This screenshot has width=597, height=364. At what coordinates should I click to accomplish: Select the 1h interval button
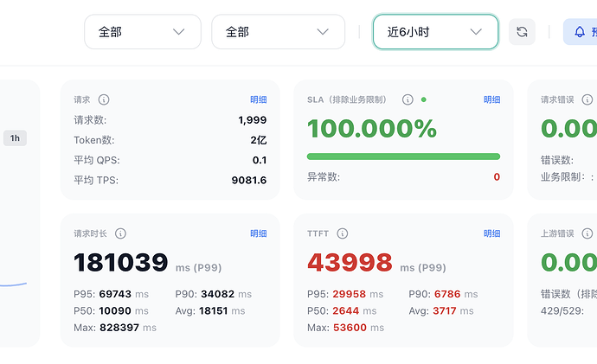click(15, 138)
